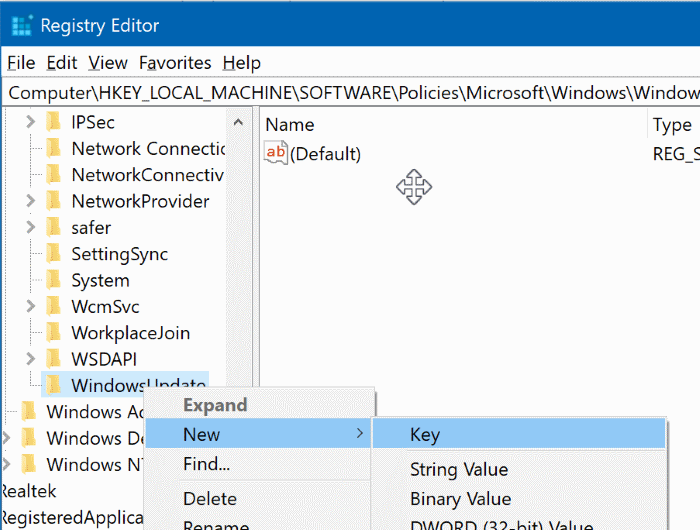The image size is (700, 530).
Task: Select String Value in the submenu
Action: coord(459,469)
